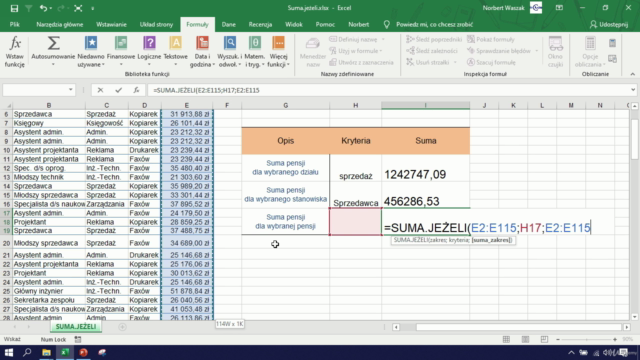Image resolution: width=640 pixels, height=360 pixels.
Task: Select Excel icon in taskbar
Action: (x=65, y=353)
